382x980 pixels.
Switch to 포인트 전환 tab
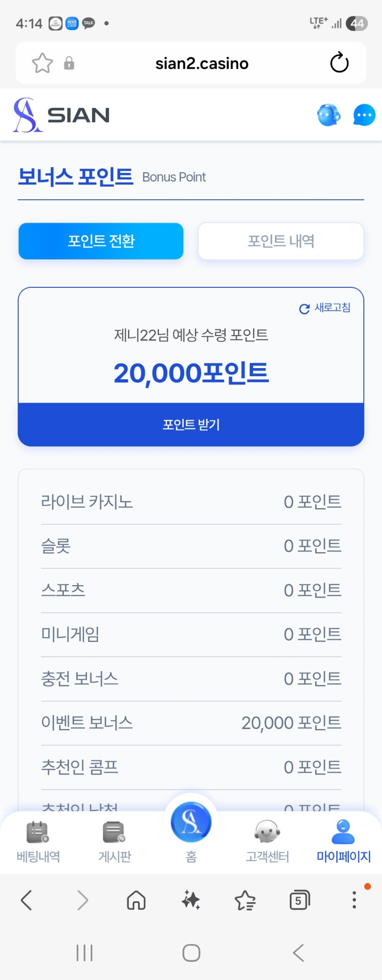pos(101,241)
